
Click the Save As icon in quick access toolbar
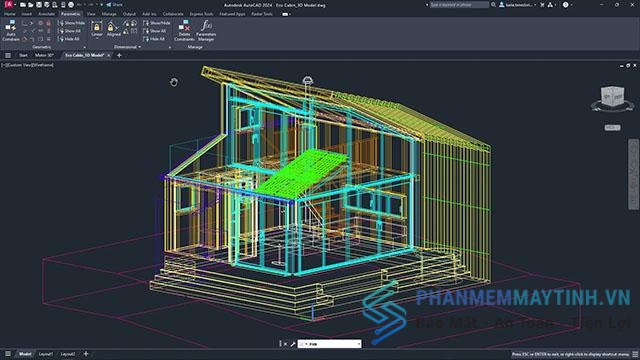tap(47, 5)
